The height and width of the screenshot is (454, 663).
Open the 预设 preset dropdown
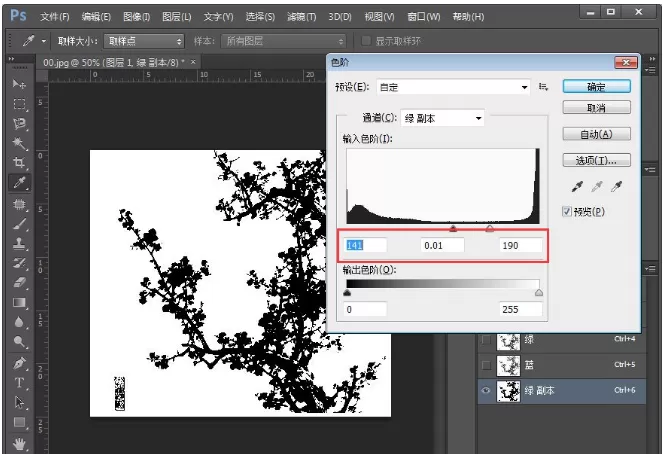tap(453, 88)
